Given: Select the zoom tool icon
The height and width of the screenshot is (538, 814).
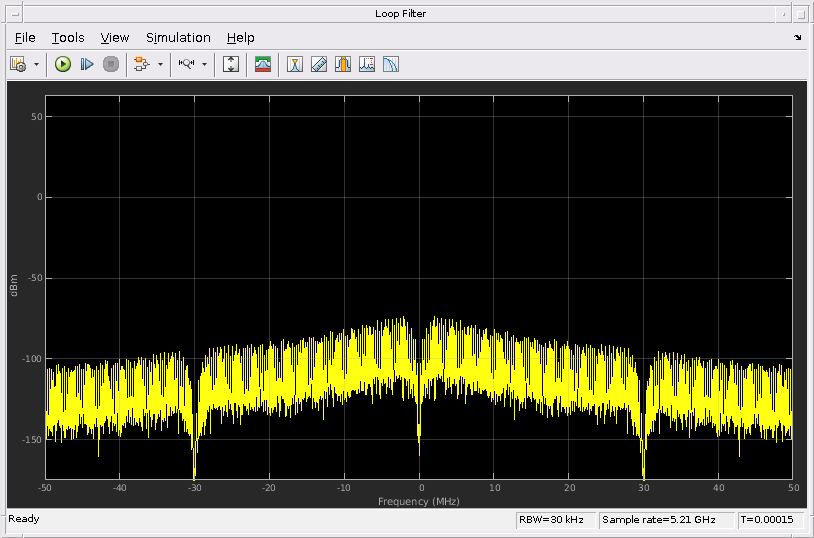Looking at the screenshot, I should point(186,64).
